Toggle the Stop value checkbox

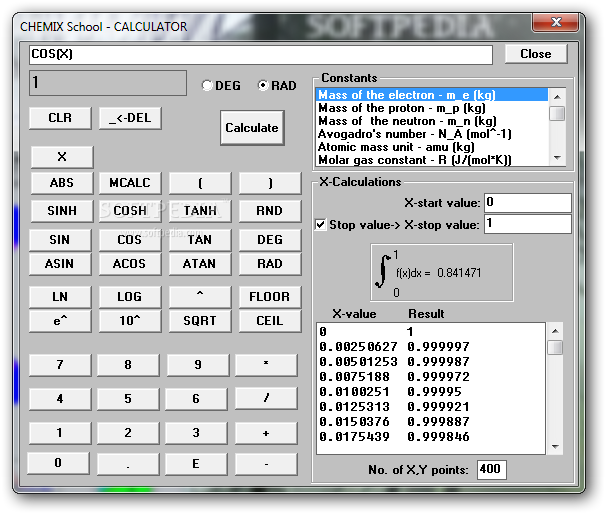320,225
